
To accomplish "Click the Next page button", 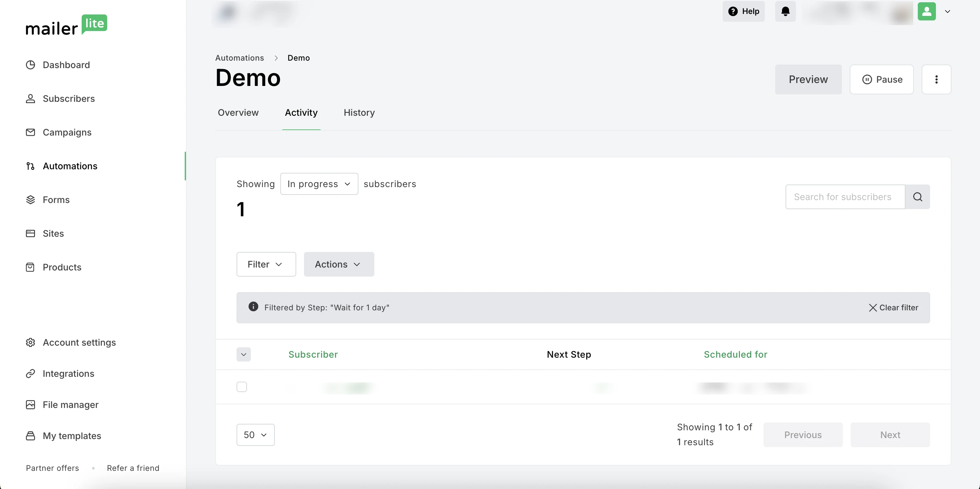I will (x=890, y=435).
